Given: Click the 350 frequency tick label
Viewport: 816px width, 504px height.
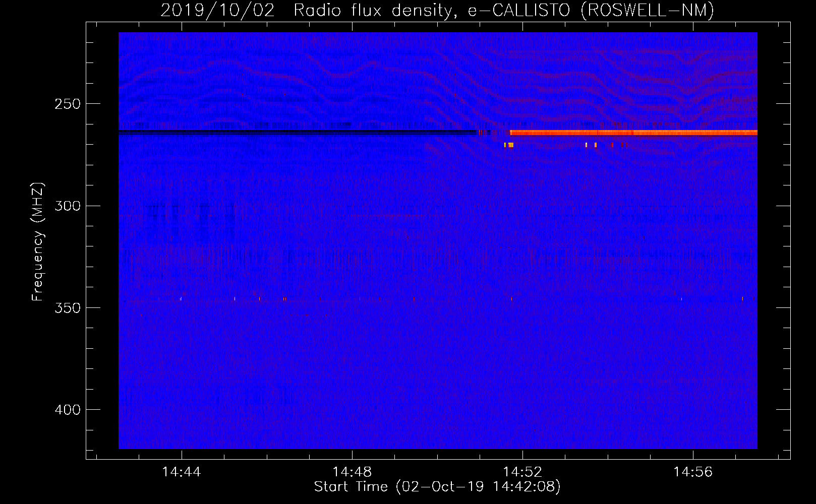Looking at the screenshot, I should tap(68, 308).
